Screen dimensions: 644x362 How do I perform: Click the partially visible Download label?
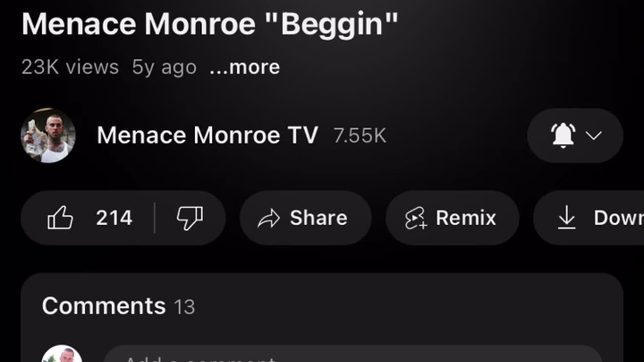pos(618,218)
